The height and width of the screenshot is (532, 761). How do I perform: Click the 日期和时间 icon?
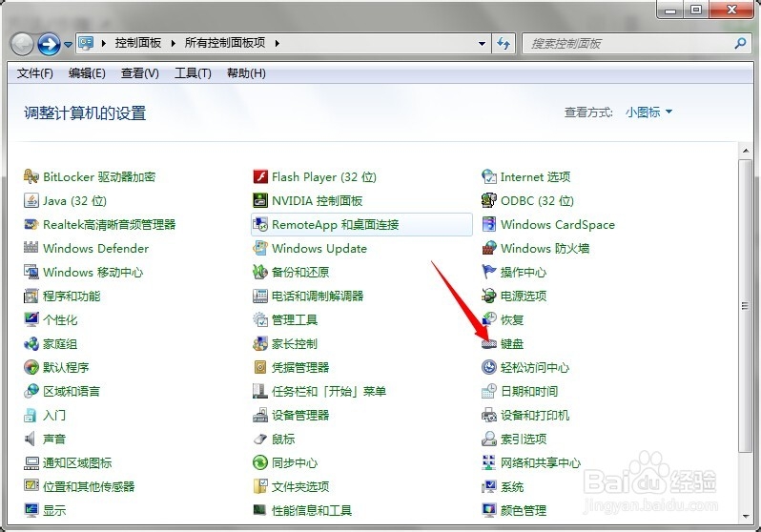click(488, 391)
